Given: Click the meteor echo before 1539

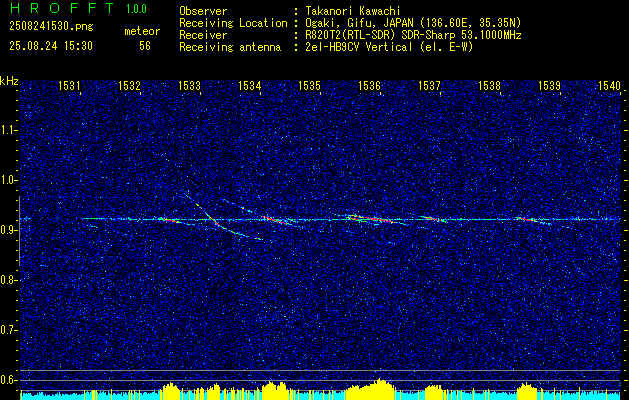Looking at the screenshot, I should point(529,219).
